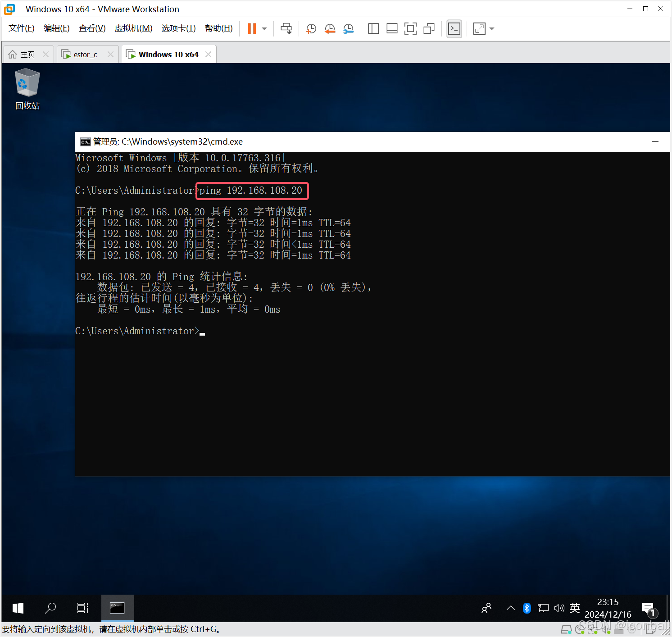Select the Windows 10 x64 tab
Image resolution: width=672 pixels, height=637 pixels.
(x=168, y=55)
